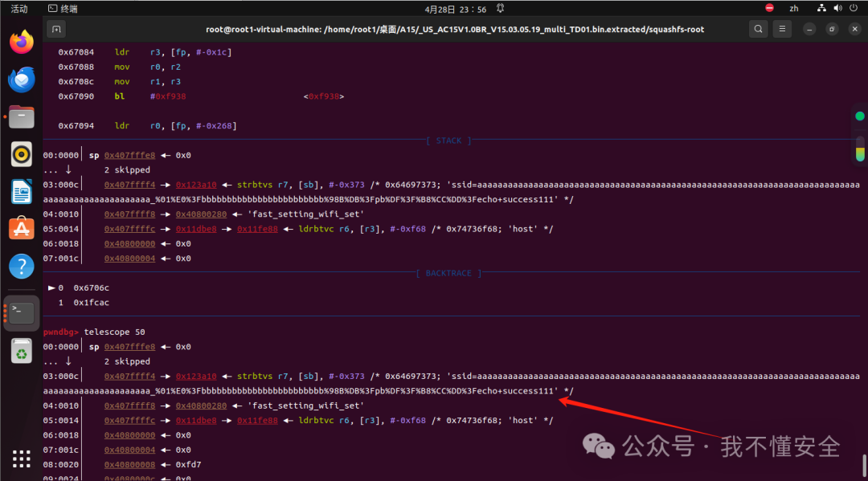Click address 0x11fe88 in STACK section
868x481 pixels.
(x=257, y=229)
